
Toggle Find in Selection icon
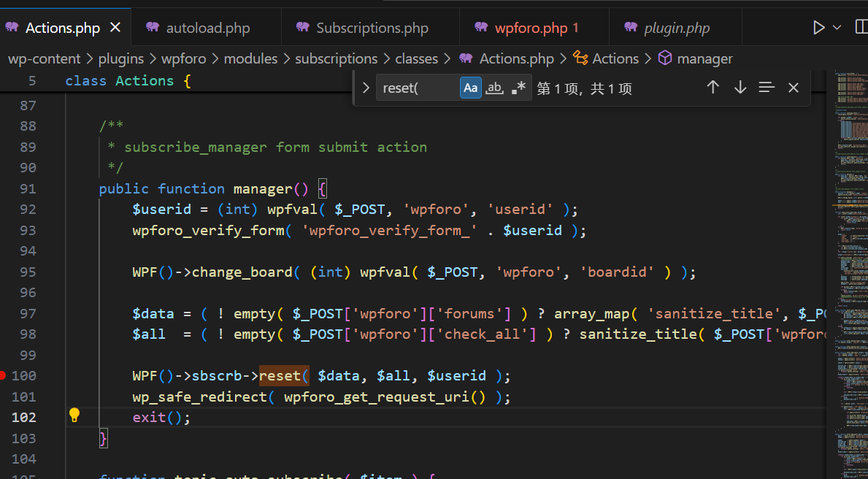[767, 88]
